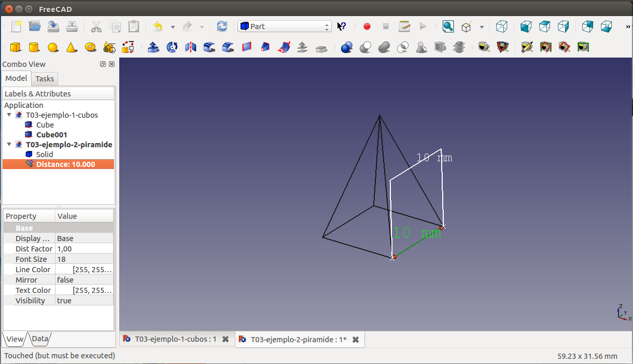Select the T03-ejemplo-1-cubos document tab
The width and height of the screenshot is (633, 364).
click(x=175, y=340)
